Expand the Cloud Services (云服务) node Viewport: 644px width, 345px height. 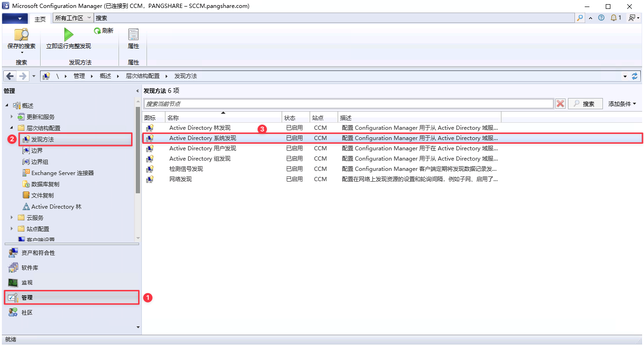(12, 218)
